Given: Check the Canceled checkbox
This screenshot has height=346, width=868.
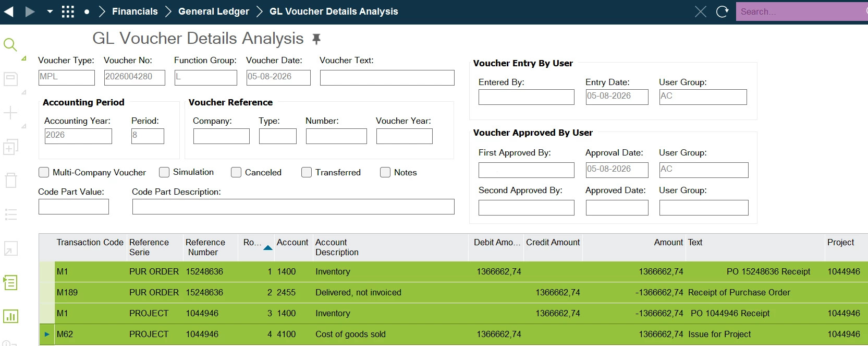Looking at the screenshot, I should (236, 172).
